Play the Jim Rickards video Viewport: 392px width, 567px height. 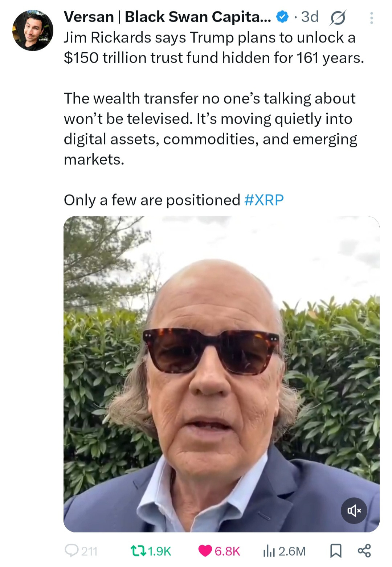pyautogui.click(x=221, y=374)
